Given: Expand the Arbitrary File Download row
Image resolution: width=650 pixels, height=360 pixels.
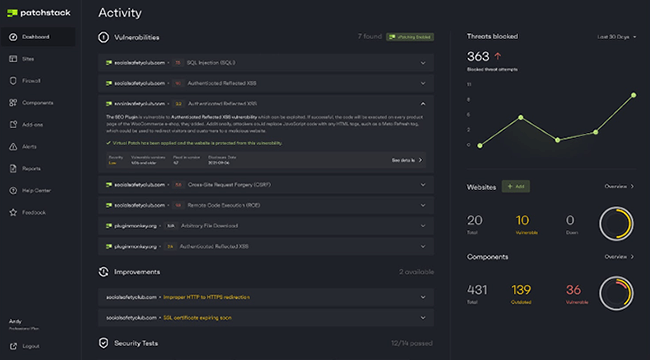Looking at the screenshot, I should tap(266, 226).
